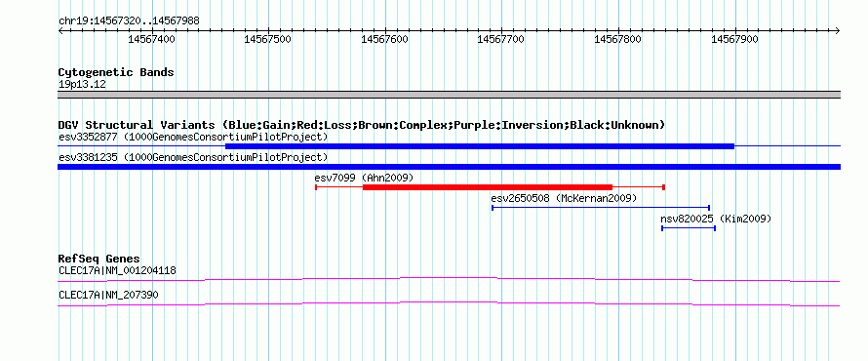Click ruler tick label 14567700
This screenshot has height=361, width=868.
[501, 39]
